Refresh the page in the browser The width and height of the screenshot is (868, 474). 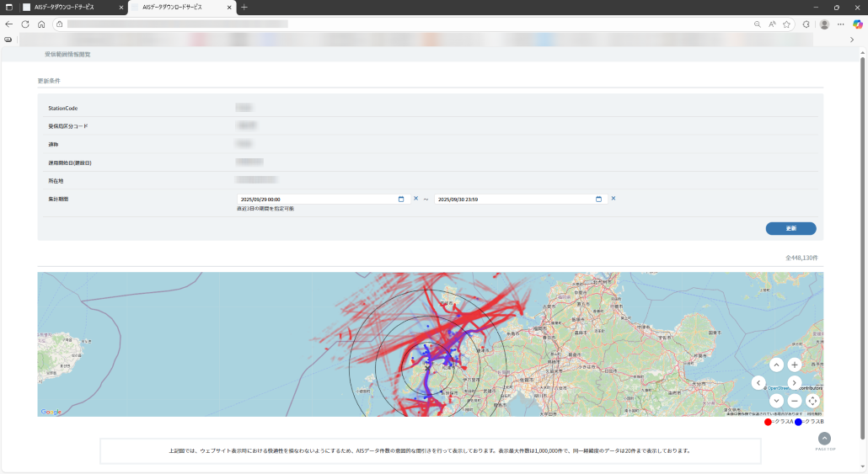[x=25, y=24]
